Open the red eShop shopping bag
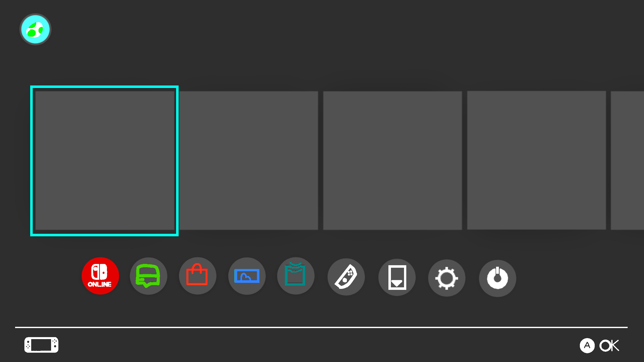 pos(197,276)
